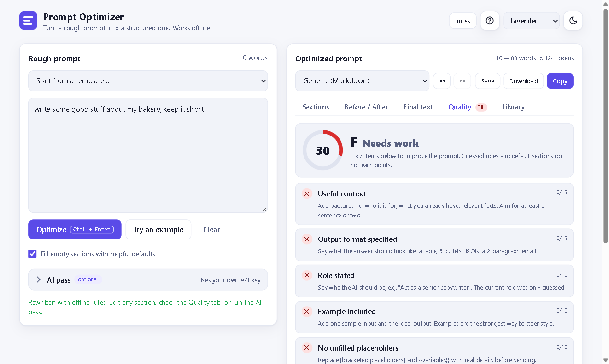Click the circular score gauge showing 30

(323, 150)
